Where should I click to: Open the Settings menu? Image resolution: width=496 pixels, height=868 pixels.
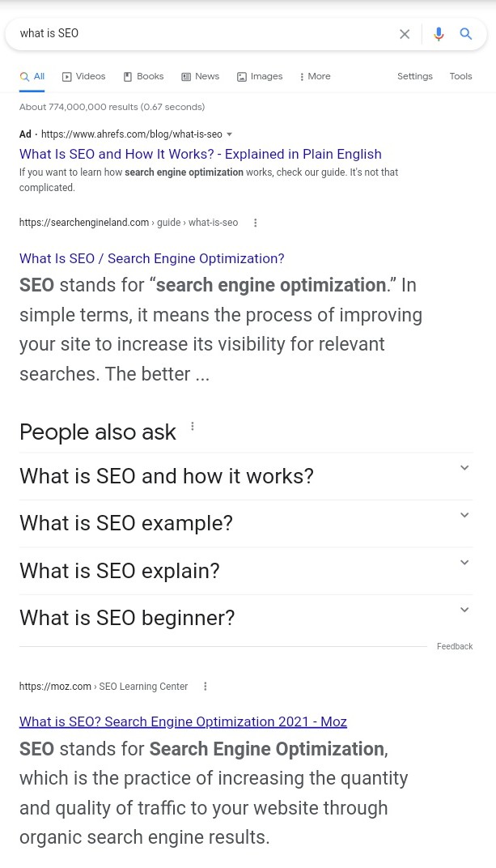tap(415, 76)
